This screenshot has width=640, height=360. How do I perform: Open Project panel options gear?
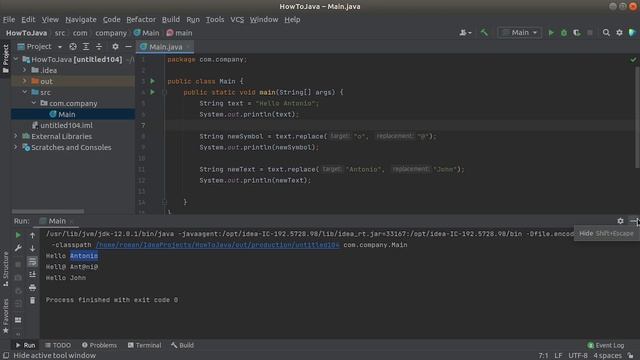coord(116,47)
